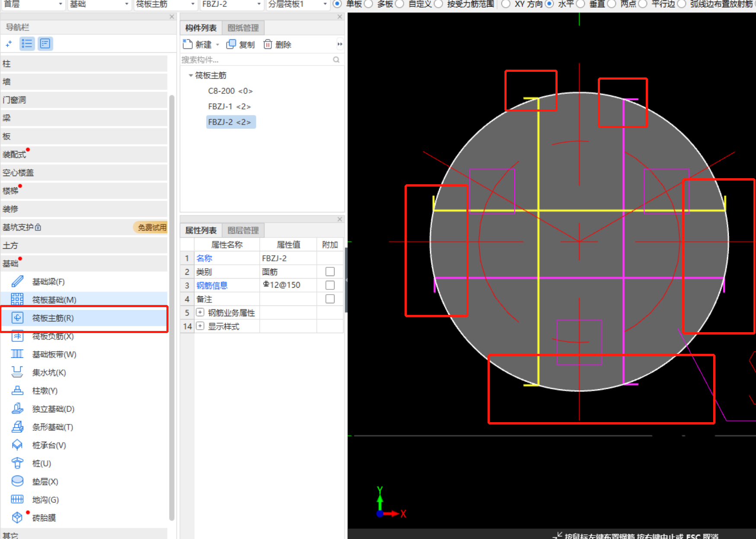Select C8-200 <0> in component tree
This screenshot has height=539, width=756.
(x=230, y=91)
